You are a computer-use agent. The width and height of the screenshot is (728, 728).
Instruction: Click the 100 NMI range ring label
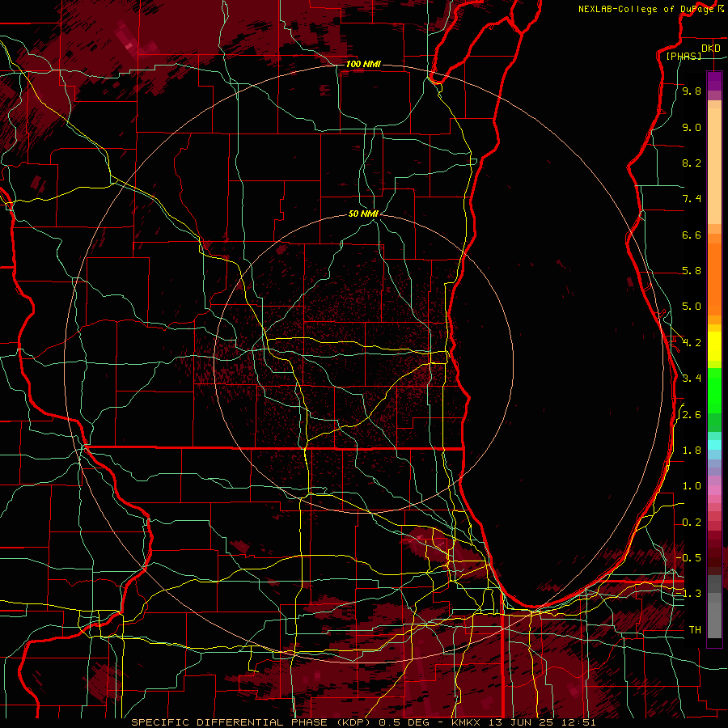[x=363, y=64]
